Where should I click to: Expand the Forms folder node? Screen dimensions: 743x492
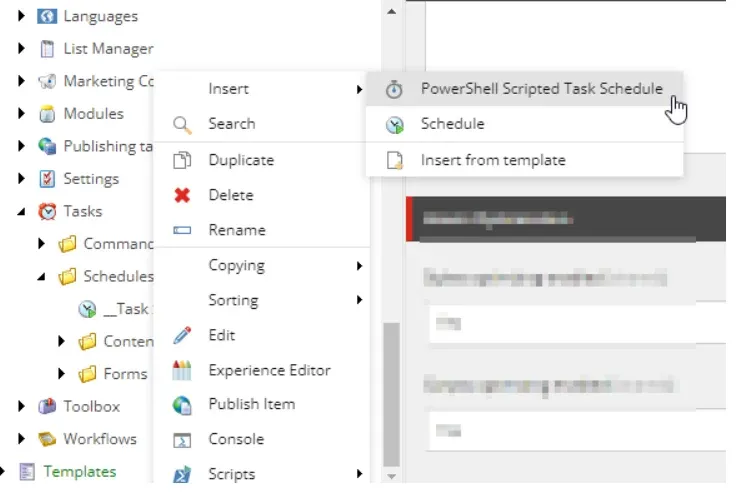tap(62, 374)
